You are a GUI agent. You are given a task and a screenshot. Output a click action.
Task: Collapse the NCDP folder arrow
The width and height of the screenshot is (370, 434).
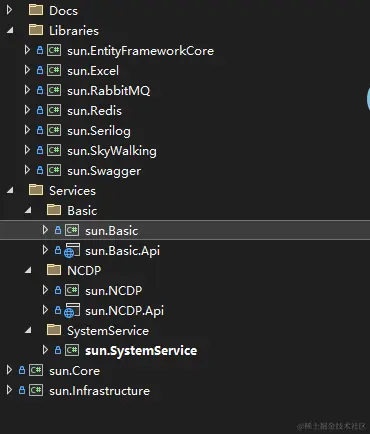coord(28,270)
